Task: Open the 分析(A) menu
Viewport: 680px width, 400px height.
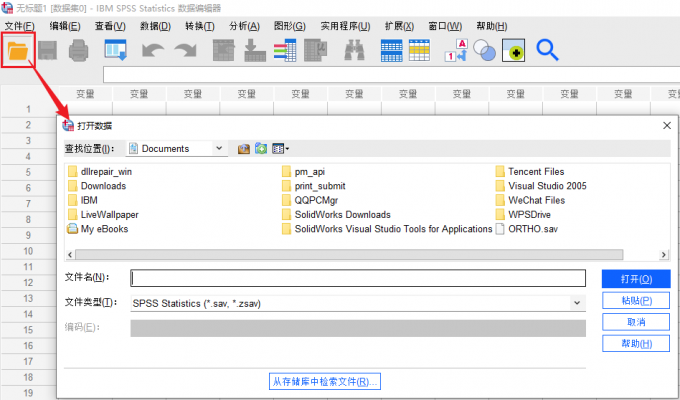Action: (x=245, y=26)
